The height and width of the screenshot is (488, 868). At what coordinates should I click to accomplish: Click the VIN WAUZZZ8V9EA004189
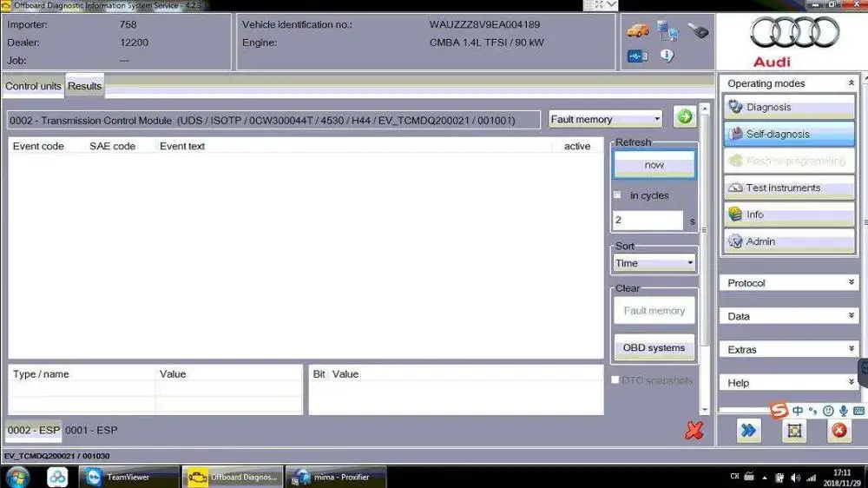pos(484,24)
